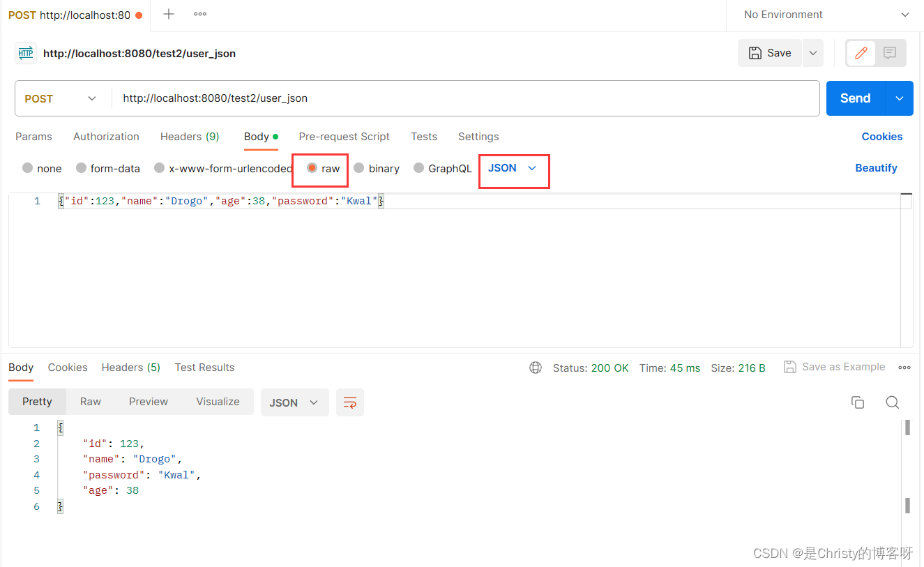Open the Tests tab
The width and height of the screenshot is (924, 567).
coord(424,137)
